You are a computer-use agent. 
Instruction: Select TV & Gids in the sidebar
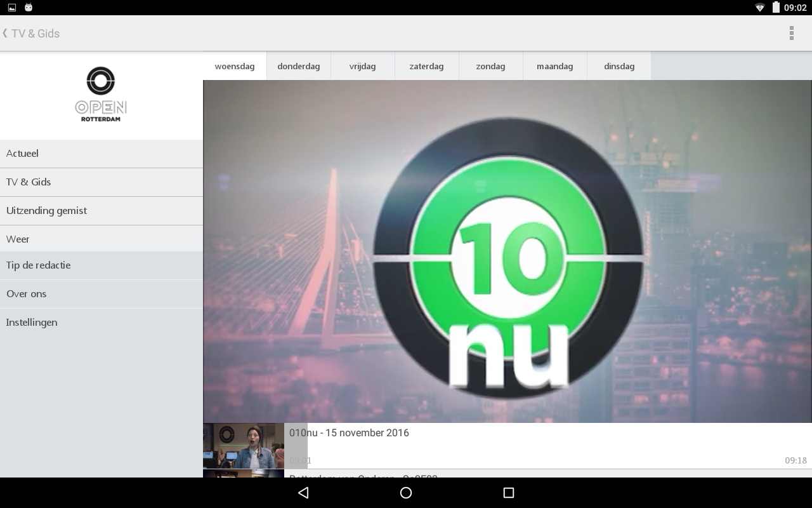pos(101,182)
